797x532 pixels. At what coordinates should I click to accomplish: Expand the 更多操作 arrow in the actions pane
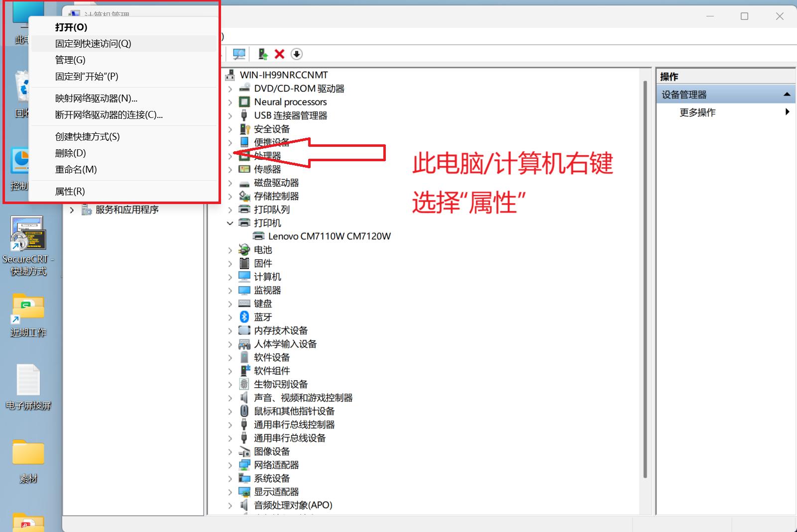pyautogui.click(x=787, y=111)
